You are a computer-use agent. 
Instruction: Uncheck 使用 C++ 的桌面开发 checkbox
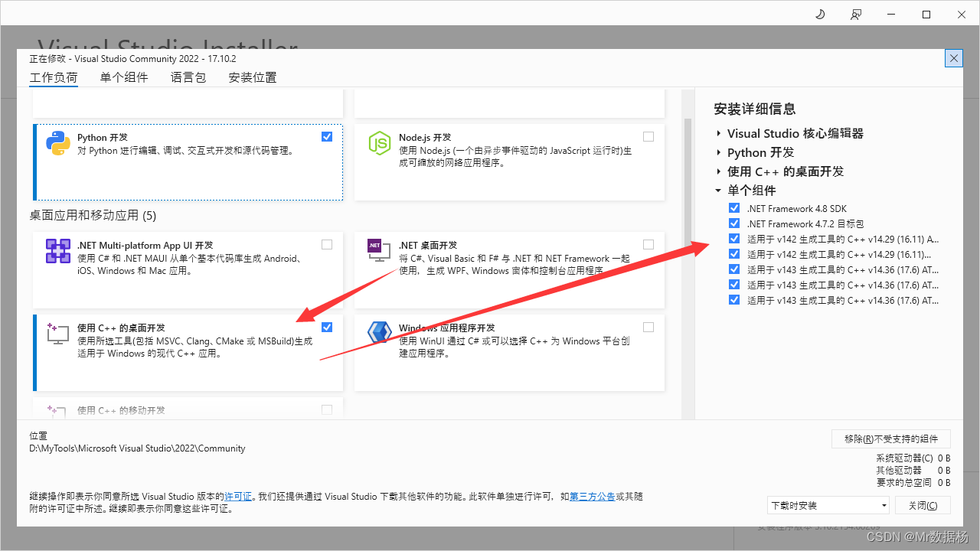click(327, 328)
